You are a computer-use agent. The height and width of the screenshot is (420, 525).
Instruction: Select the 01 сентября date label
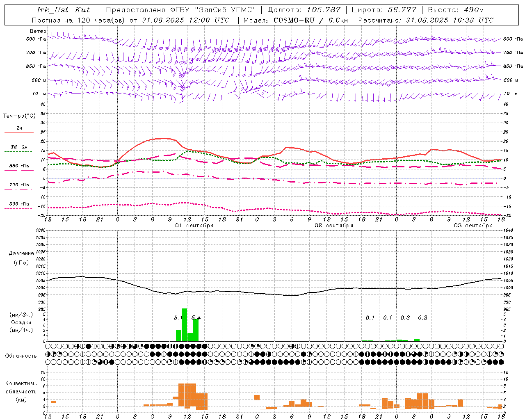[x=194, y=226]
